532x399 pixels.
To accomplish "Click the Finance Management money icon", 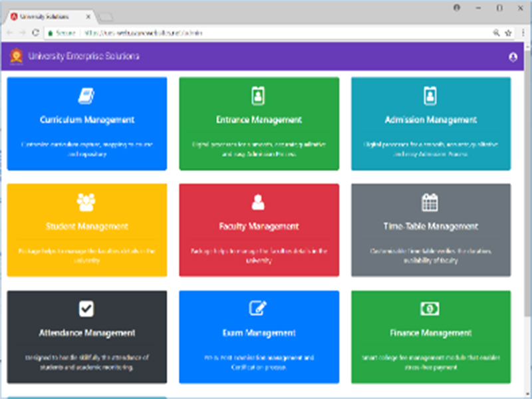I will (430, 309).
